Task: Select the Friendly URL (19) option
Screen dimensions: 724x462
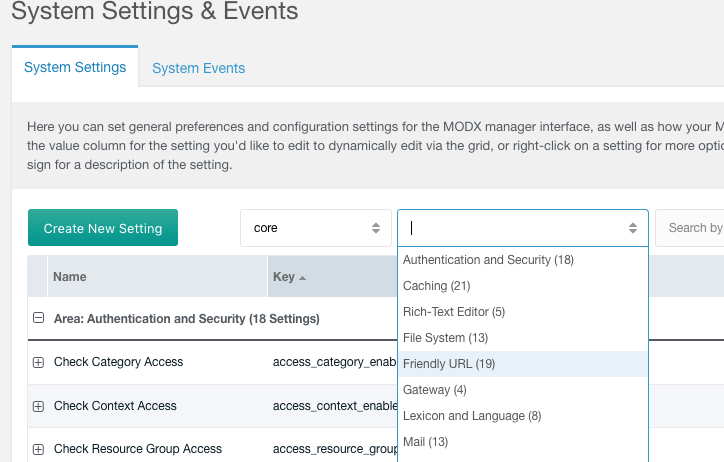Action: [523, 364]
